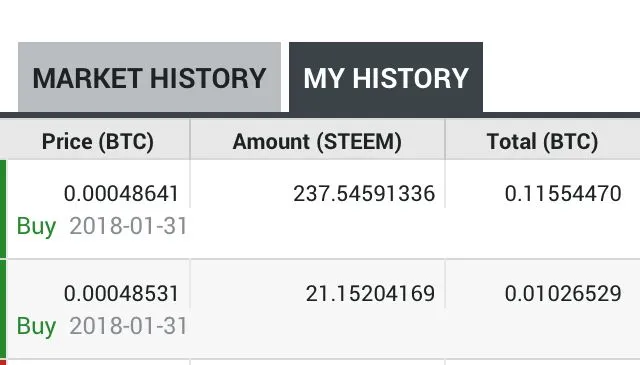640x365 pixels.
Task: Click the Total (BTC) column header
Action: (x=542, y=142)
